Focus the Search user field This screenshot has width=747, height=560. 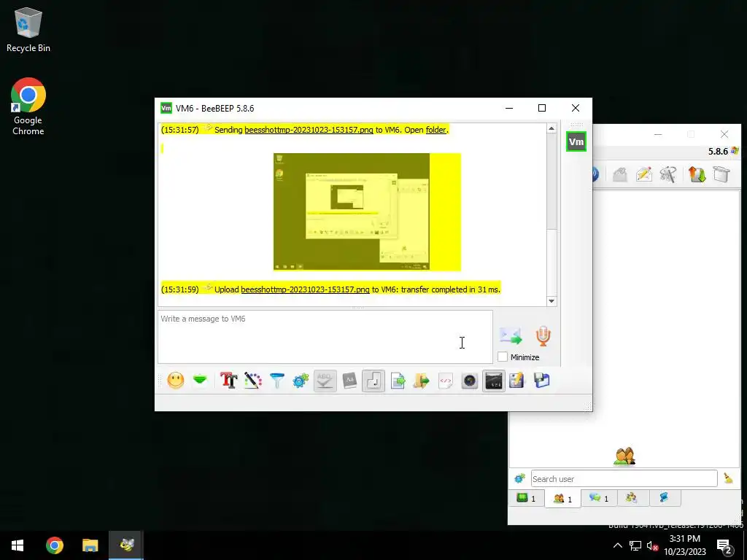click(624, 478)
